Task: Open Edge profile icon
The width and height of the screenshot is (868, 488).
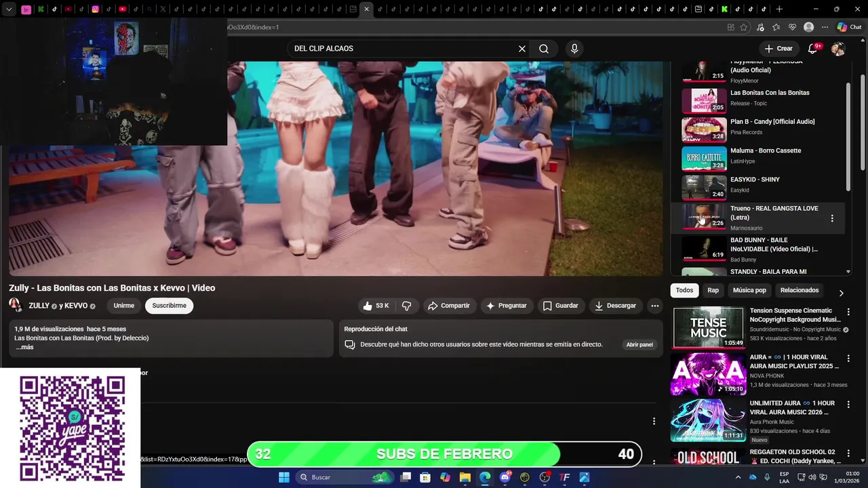Action: coord(808,27)
